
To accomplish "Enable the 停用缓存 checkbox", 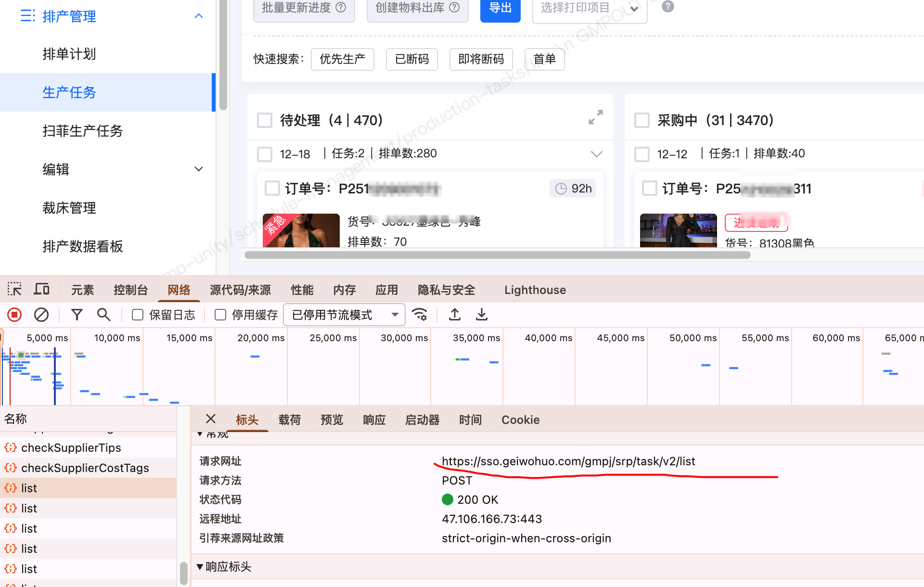I will coord(220,315).
